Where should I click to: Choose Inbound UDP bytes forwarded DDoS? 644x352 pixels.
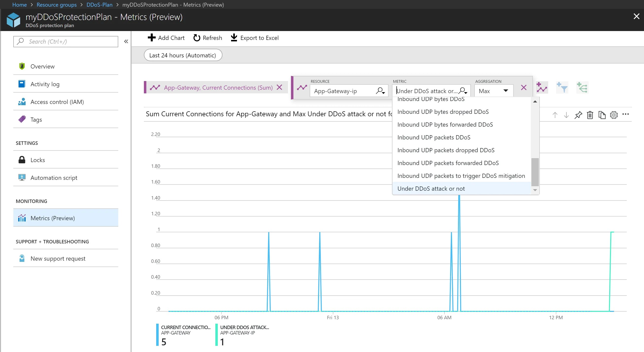[462, 124]
